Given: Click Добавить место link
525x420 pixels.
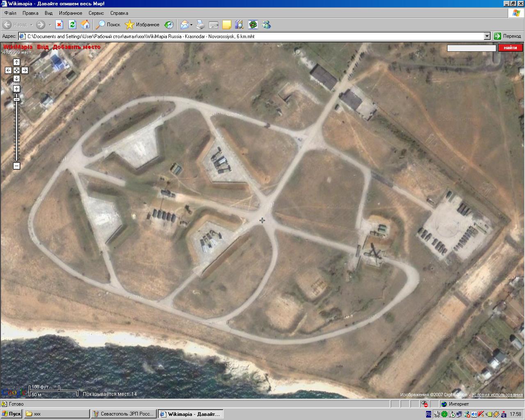Looking at the screenshot, I should click(77, 47).
